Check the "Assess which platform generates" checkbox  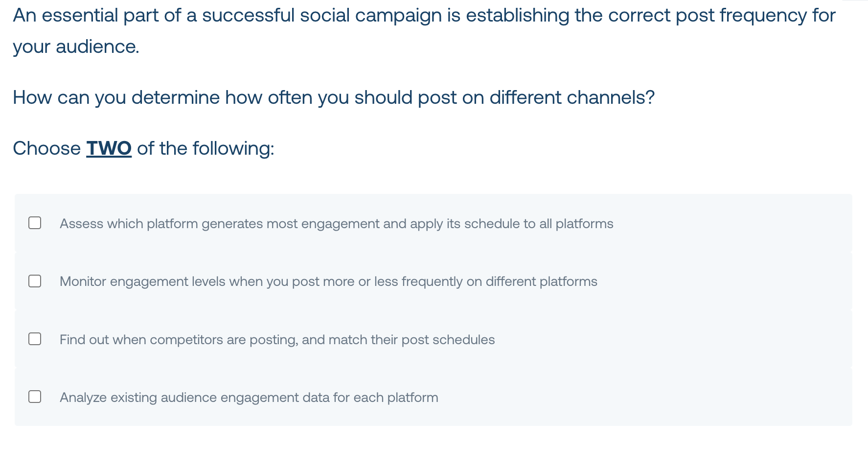pos(35,223)
